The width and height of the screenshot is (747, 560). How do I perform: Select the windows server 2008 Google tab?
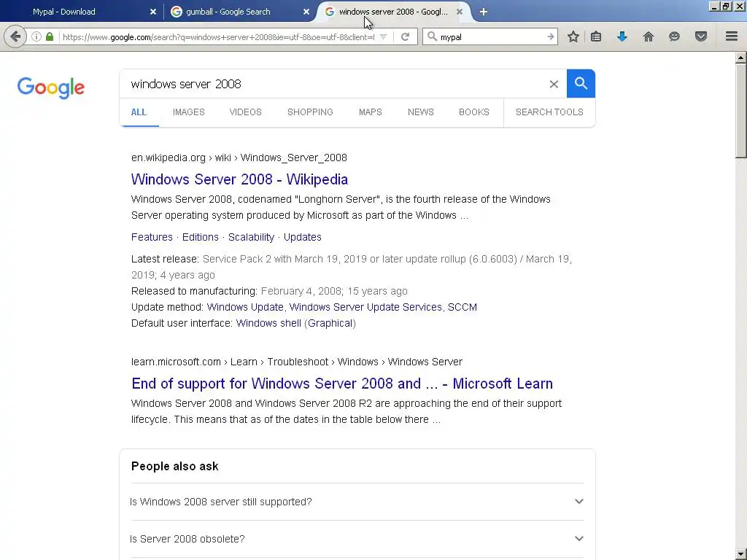(x=393, y=12)
